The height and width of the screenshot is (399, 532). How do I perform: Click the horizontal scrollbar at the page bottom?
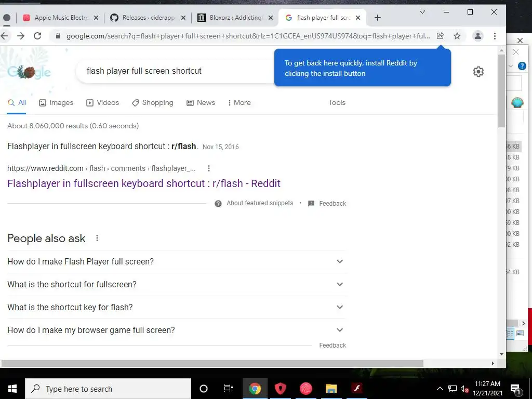click(x=212, y=363)
